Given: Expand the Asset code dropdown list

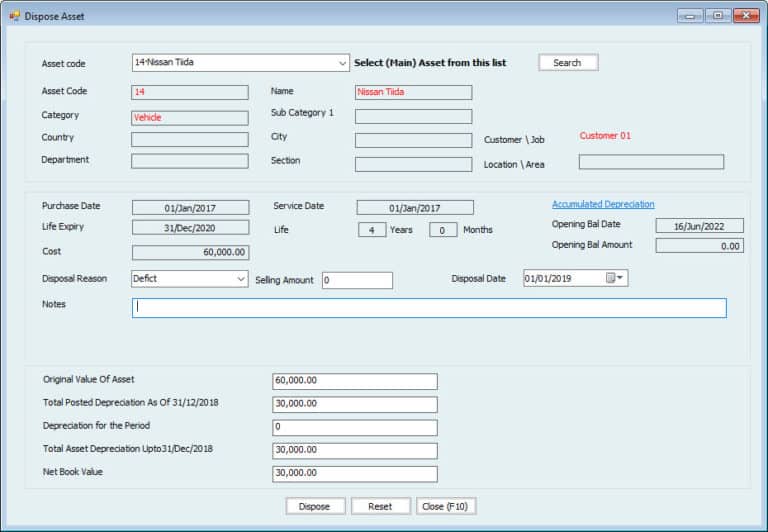Looking at the screenshot, I should 342,63.
